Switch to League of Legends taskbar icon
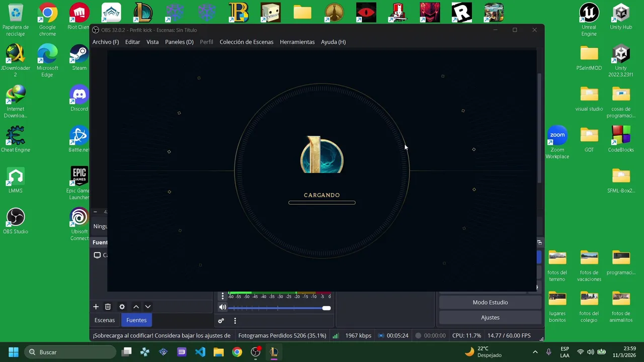 pos(274,352)
